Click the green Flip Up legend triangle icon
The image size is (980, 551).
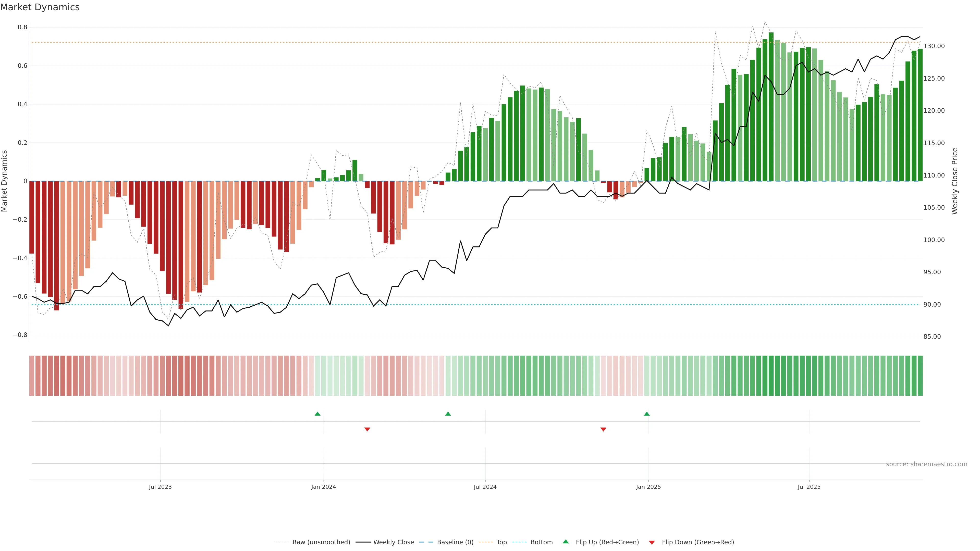566,542
